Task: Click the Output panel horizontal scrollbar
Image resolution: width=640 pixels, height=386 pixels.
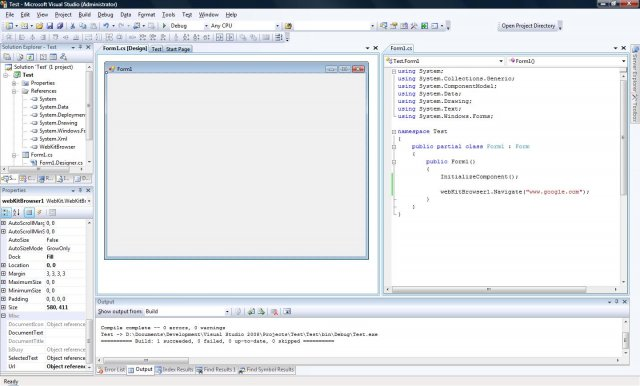Action: tap(146, 361)
